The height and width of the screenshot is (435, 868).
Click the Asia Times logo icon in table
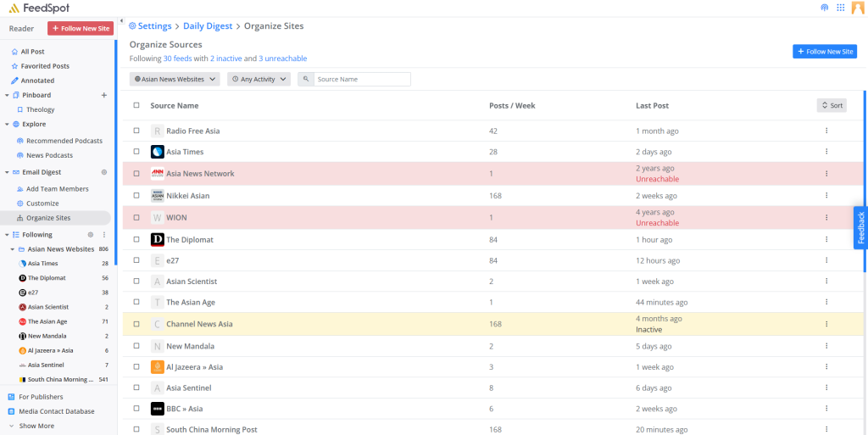point(157,152)
